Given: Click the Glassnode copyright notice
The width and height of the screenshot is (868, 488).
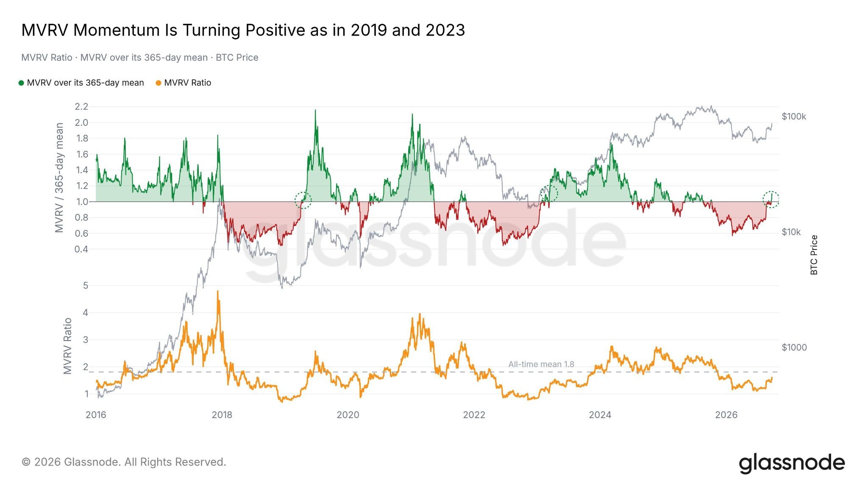Looking at the screenshot, I should pos(124,462).
